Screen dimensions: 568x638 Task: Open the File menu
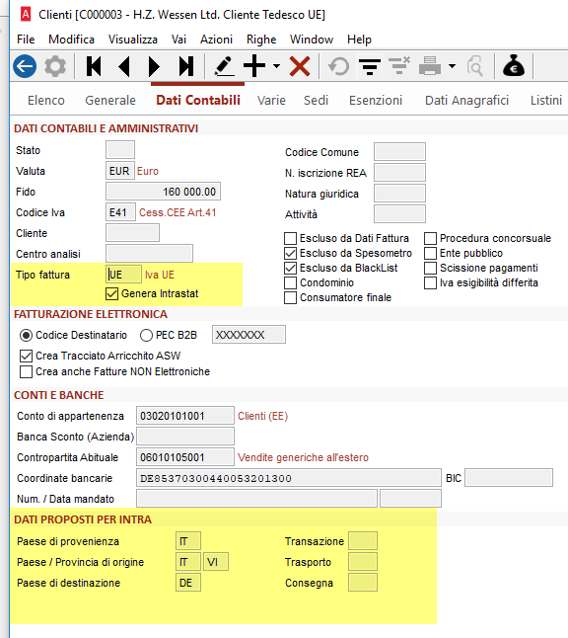click(x=26, y=39)
